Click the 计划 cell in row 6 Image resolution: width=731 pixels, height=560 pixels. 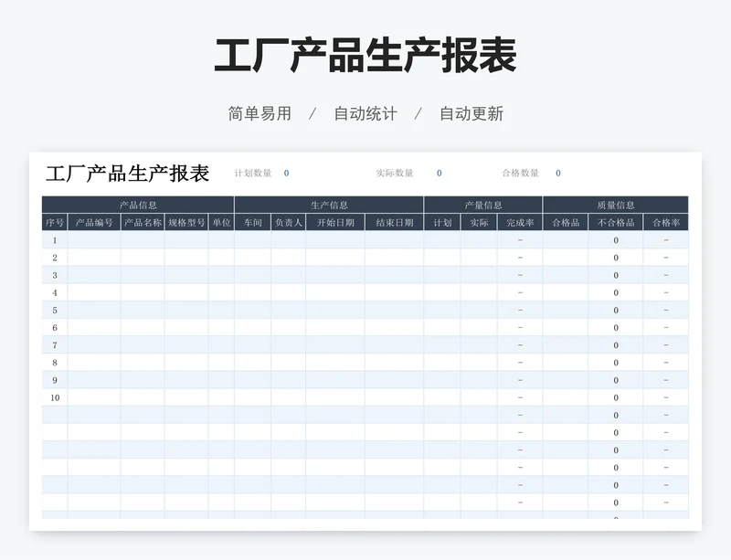pyautogui.click(x=442, y=328)
